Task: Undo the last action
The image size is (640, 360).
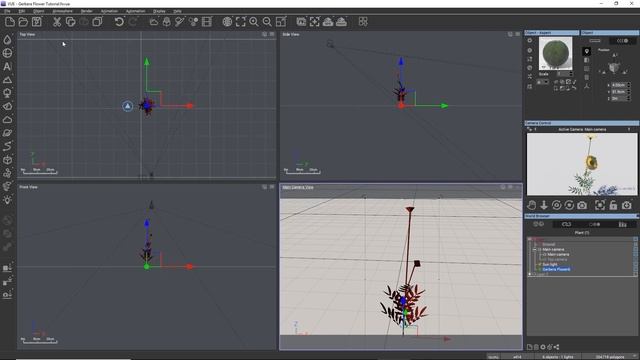Action: coord(119,22)
